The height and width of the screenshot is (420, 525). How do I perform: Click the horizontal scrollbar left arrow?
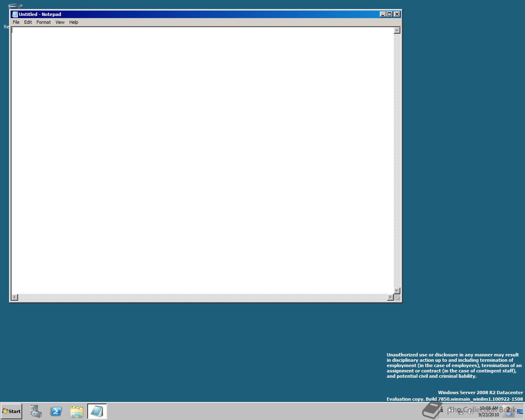(x=15, y=297)
